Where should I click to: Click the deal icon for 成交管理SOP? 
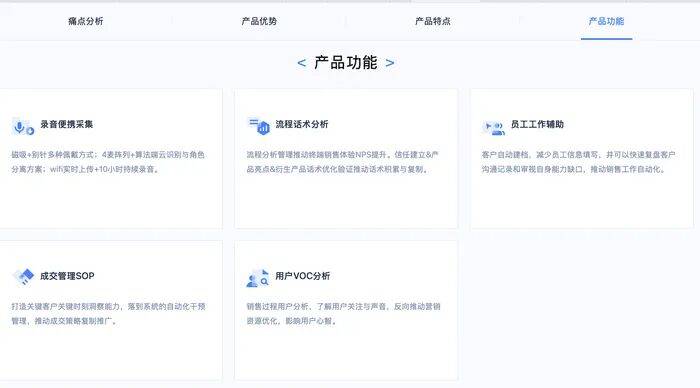tap(23, 277)
